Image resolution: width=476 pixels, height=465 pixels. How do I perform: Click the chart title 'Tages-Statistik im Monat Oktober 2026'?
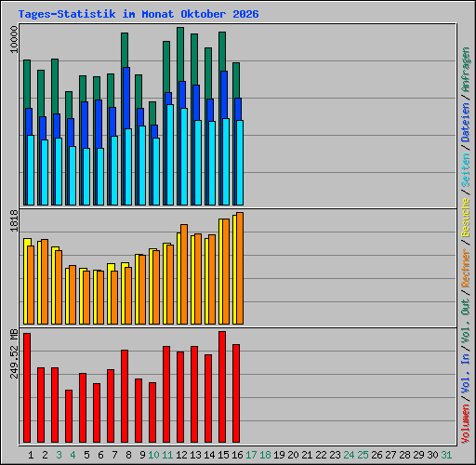click(x=139, y=14)
